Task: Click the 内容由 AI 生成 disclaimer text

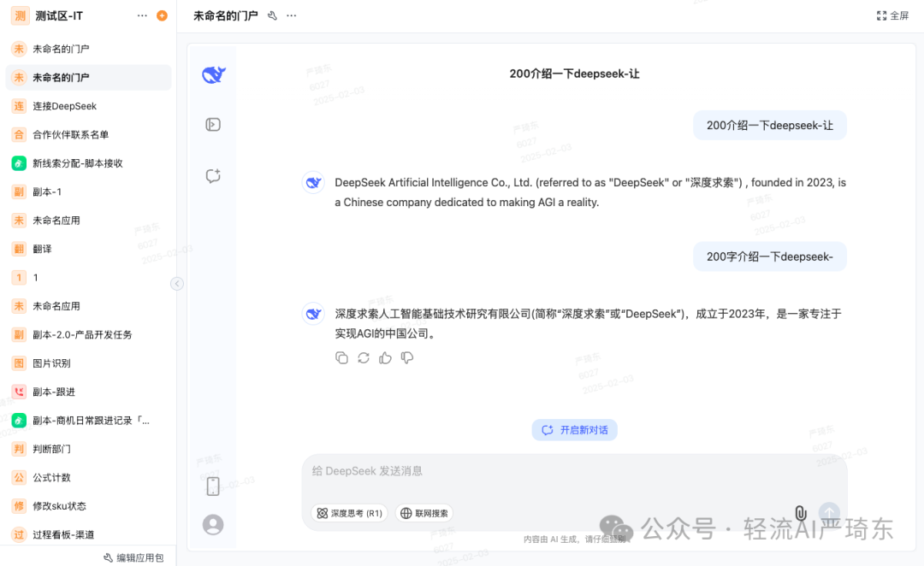Action: [575, 539]
